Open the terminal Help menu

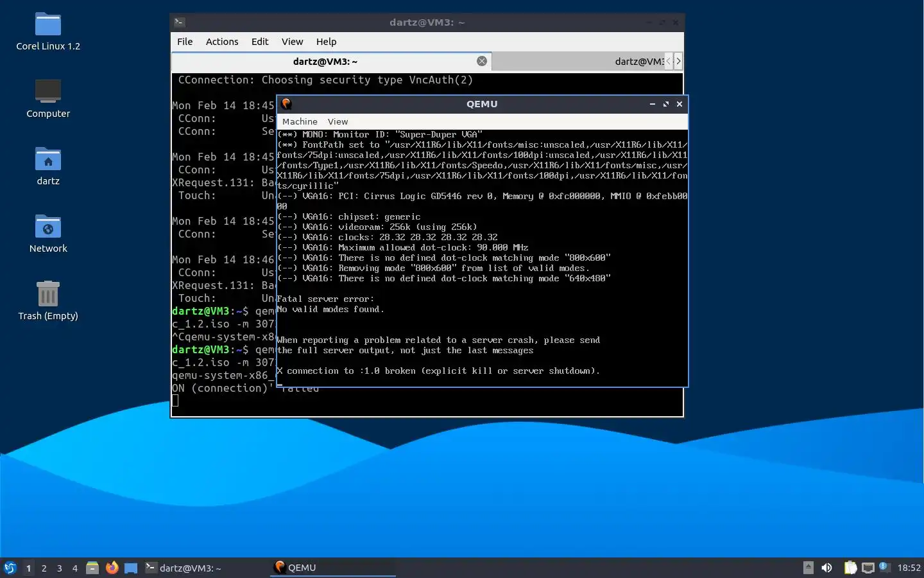click(x=326, y=42)
